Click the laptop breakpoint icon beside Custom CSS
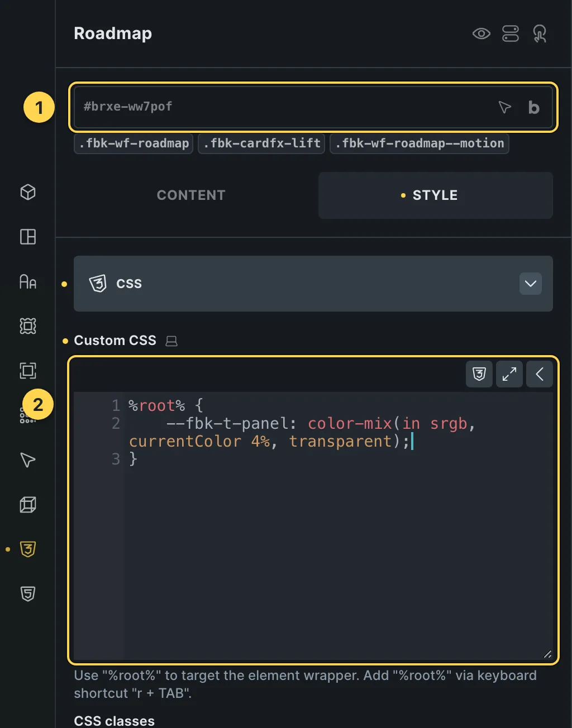 click(x=171, y=341)
